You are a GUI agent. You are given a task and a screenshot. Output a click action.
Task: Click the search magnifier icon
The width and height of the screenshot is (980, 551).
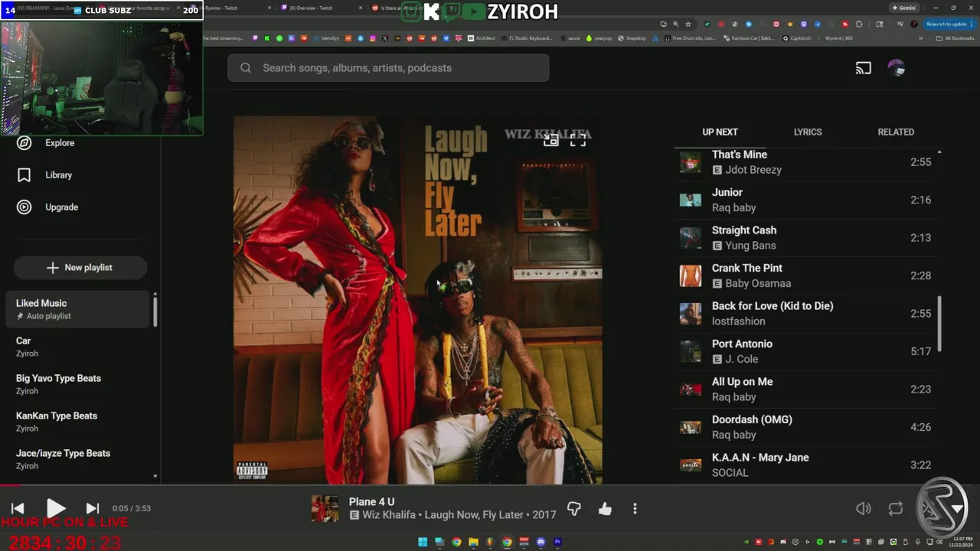click(246, 68)
